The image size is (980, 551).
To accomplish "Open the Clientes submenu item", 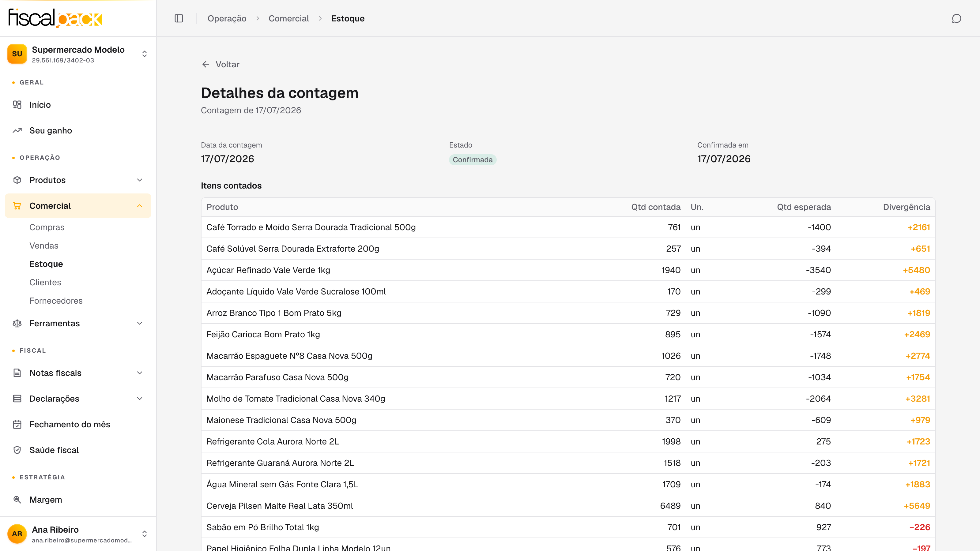I will pyautogui.click(x=45, y=282).
